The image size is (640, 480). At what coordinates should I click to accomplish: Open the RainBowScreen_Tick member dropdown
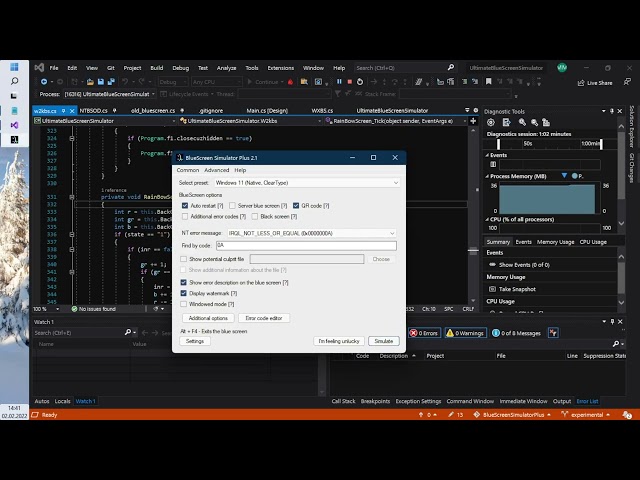(396, 121)
